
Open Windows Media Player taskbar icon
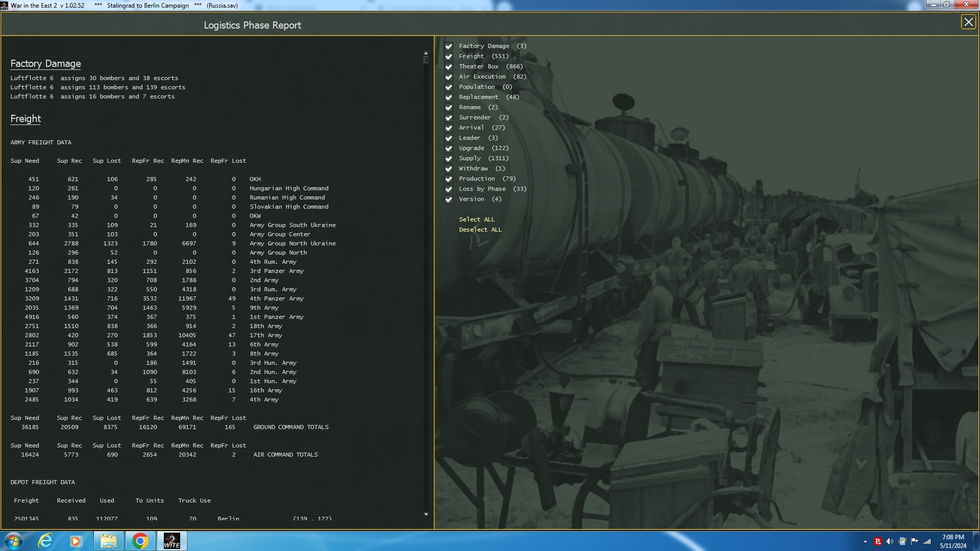click(76, 541)
